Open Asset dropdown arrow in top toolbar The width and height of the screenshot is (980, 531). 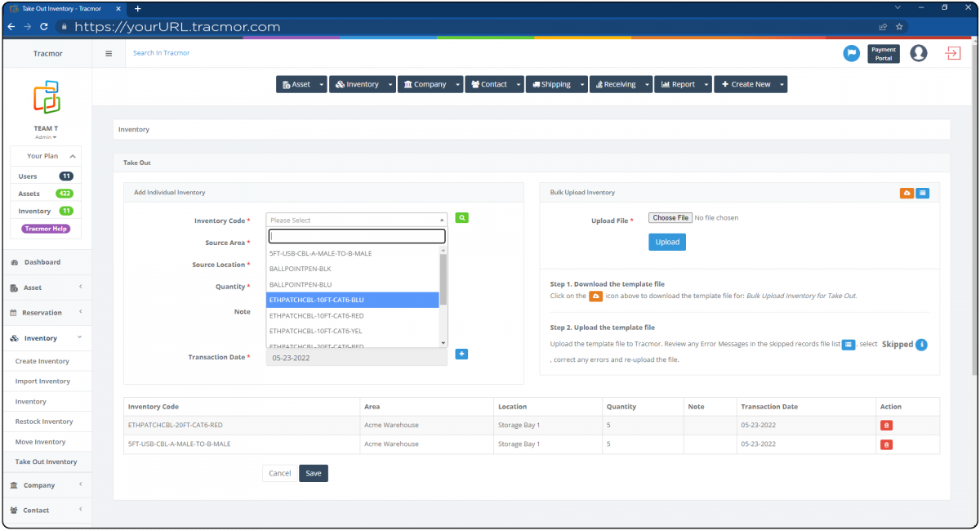pos(322,84)
